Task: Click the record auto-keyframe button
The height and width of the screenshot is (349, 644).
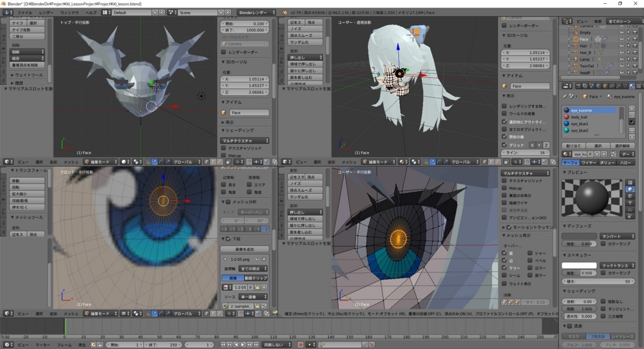Action: 300,345
